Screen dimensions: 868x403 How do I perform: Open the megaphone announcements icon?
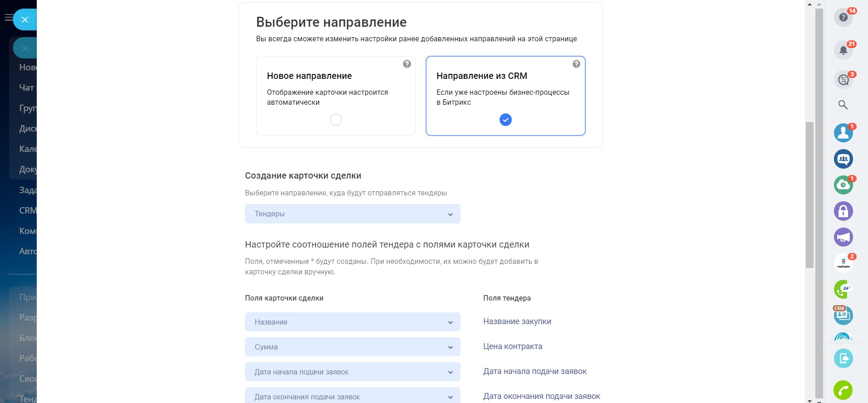pos(843,237)
